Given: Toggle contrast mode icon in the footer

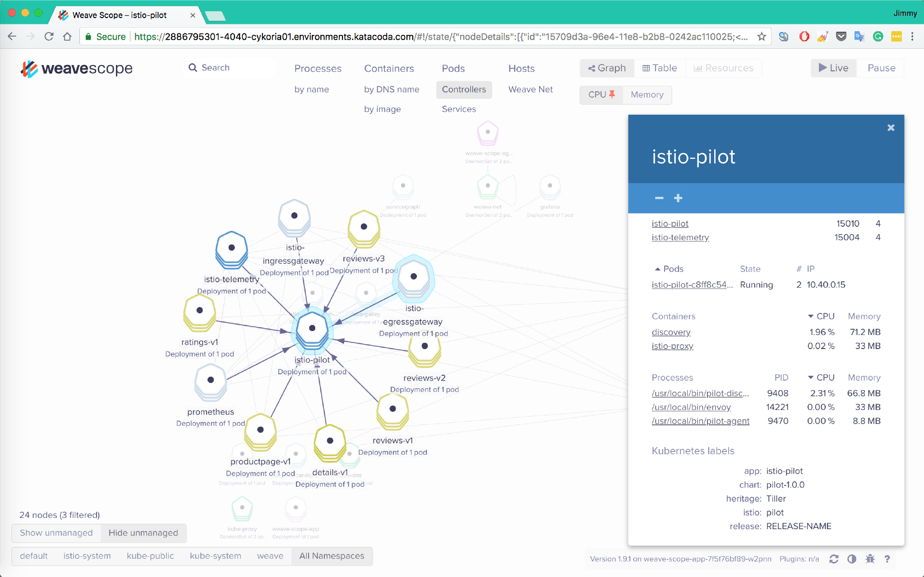Looking at the screenshot, I should point(852,559).
